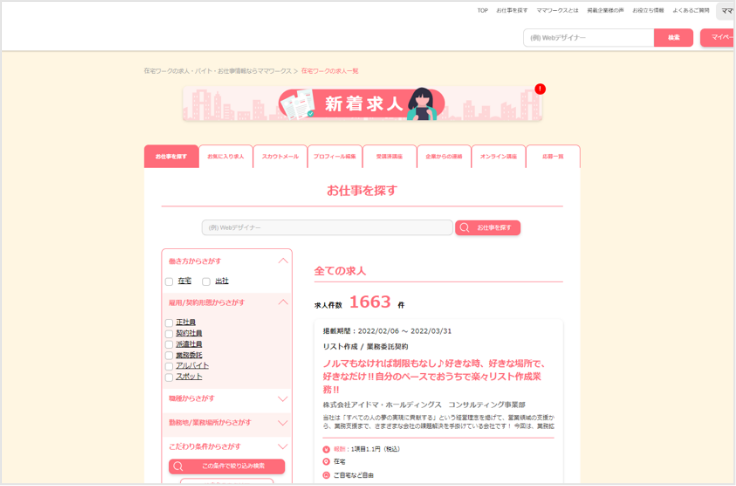This screenshot has width=736, height=486.
Task: Go to the プロフィール編集 tab
Action: tap(335, 156)
